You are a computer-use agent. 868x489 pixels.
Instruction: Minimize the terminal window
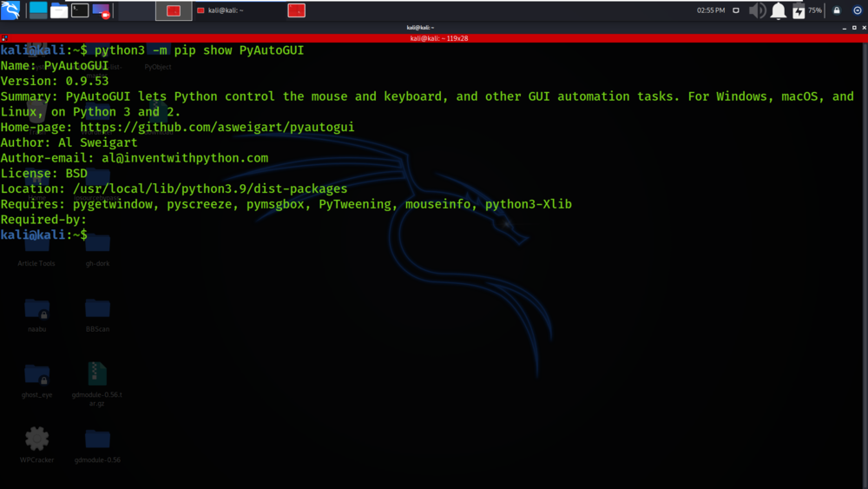[845, 28]
